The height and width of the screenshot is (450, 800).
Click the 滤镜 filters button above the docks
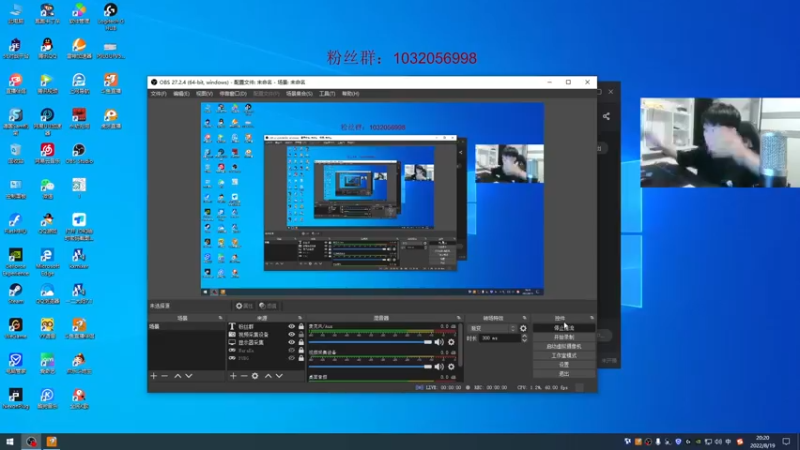(x=268, y=306)
